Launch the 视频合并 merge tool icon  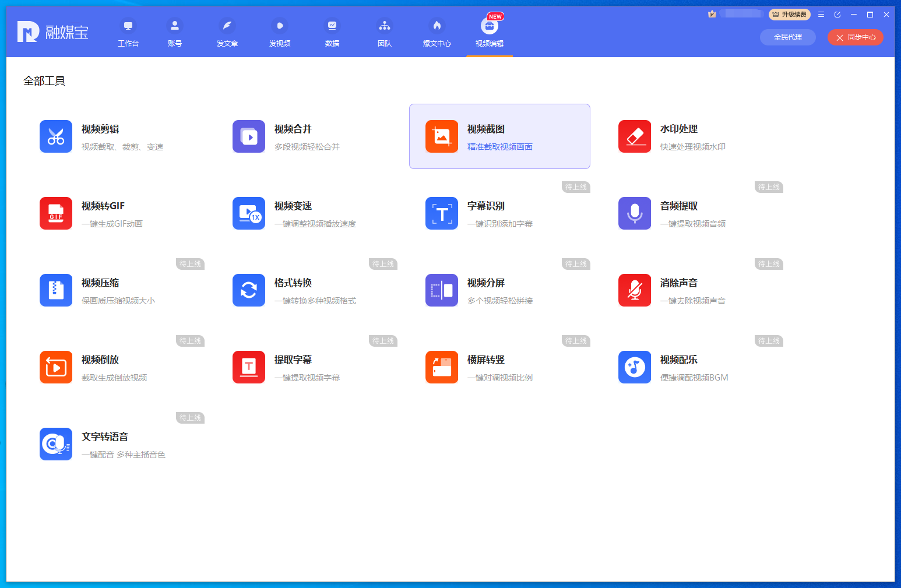click(x=249, y=136)
